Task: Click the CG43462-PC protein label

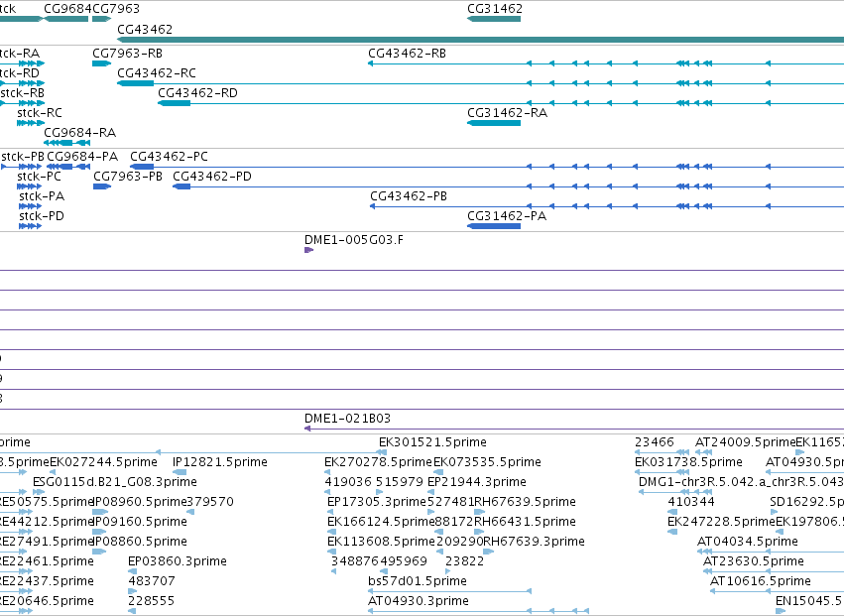Action: [169, 157]
